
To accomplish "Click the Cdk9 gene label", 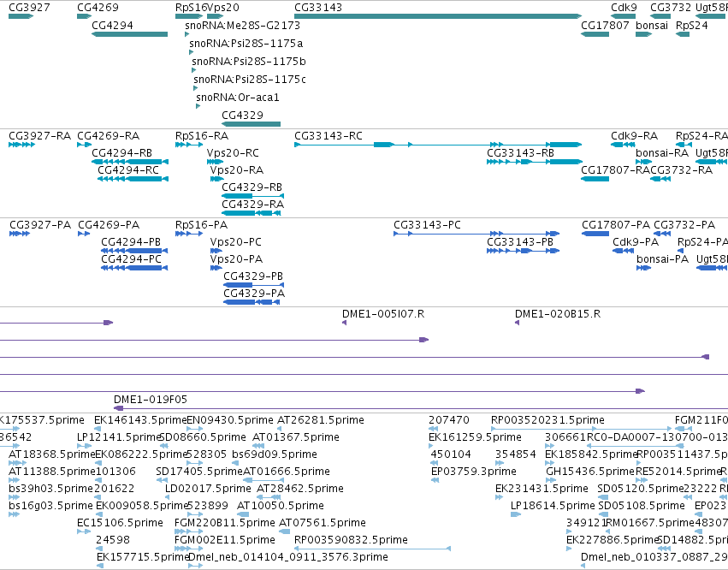I will [624, 8].
